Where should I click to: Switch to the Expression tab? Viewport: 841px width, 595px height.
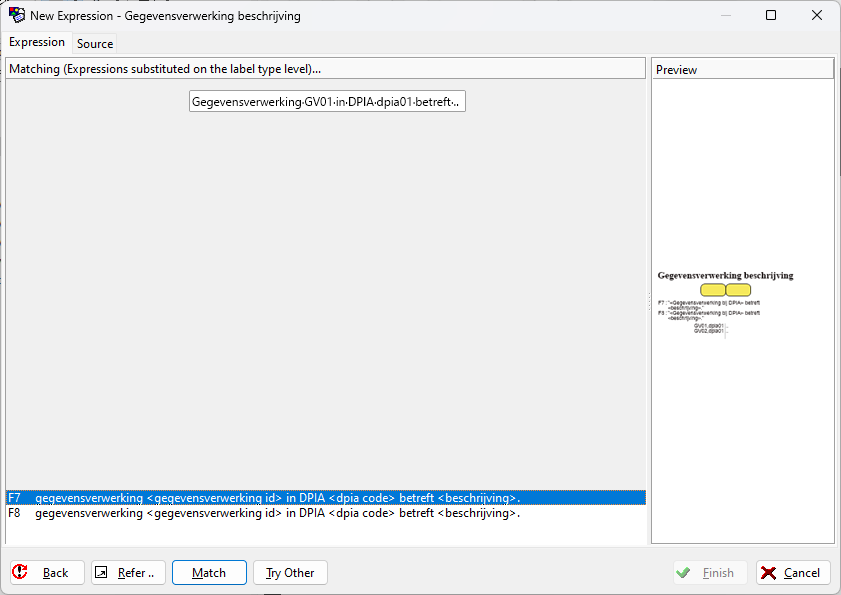point(37,43)
